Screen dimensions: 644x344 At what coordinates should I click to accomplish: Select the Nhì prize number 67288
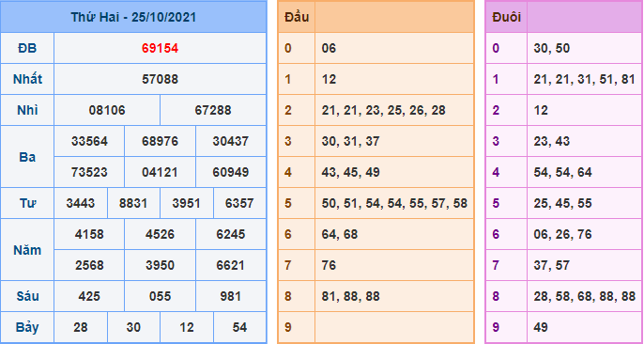[213, 110]
